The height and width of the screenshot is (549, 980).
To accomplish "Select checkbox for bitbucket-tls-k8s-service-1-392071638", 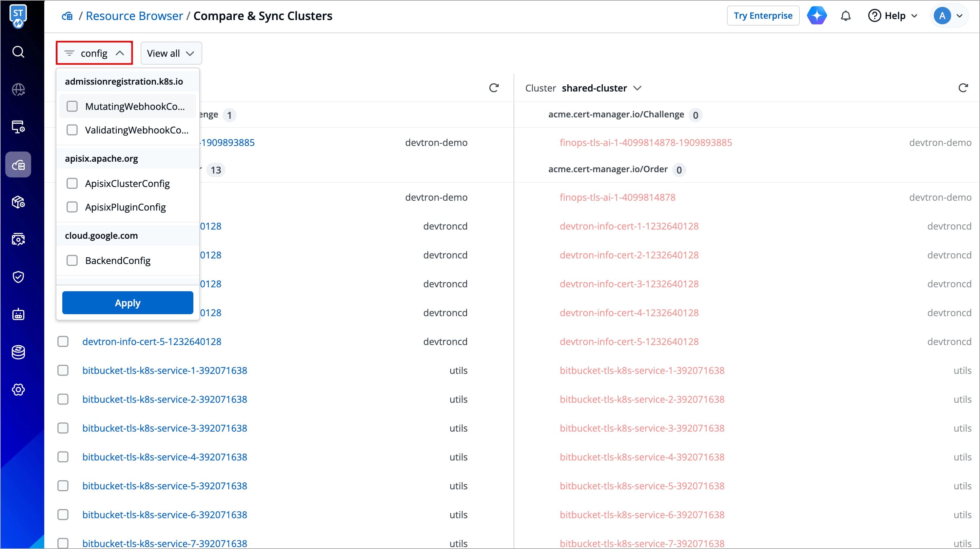I will [63, 371].
